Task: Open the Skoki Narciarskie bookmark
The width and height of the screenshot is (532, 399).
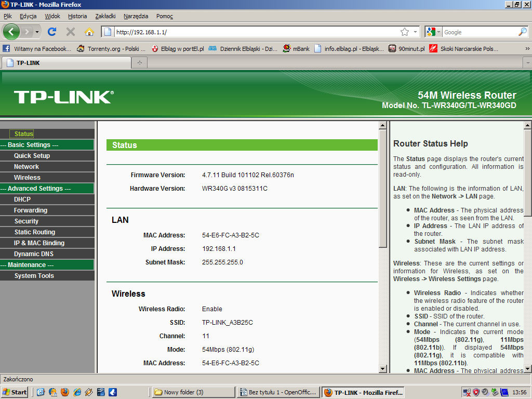Action: tap(464, 48)
